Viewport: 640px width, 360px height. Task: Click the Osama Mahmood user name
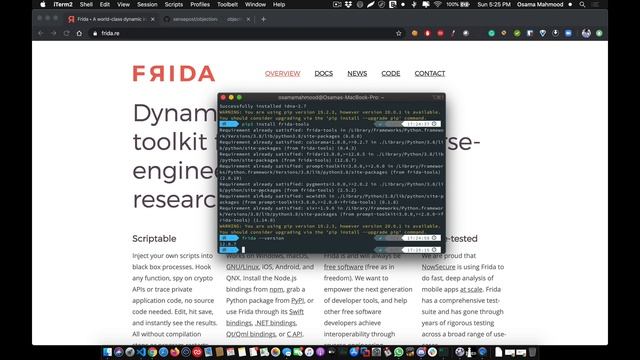click(x=540, y=4)
